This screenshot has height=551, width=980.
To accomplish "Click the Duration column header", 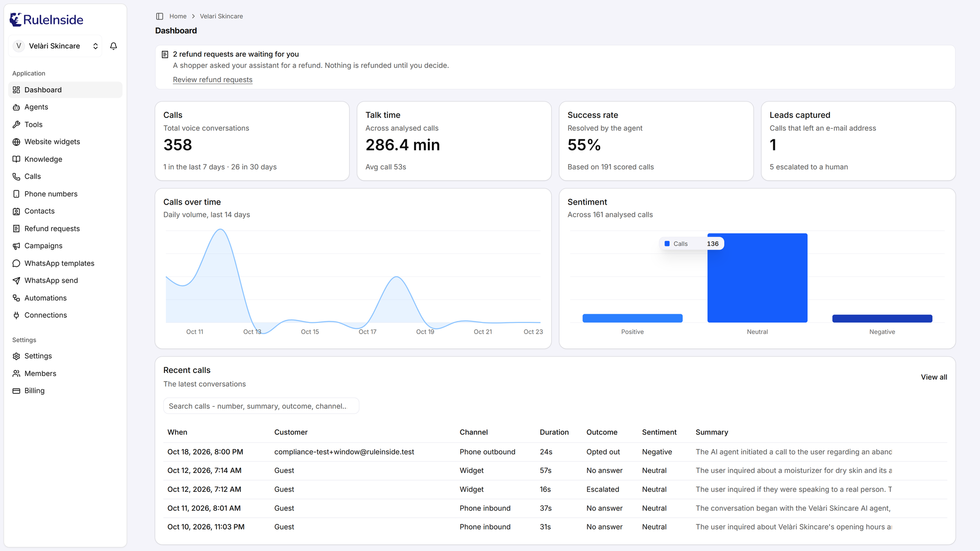I will 554,432.
